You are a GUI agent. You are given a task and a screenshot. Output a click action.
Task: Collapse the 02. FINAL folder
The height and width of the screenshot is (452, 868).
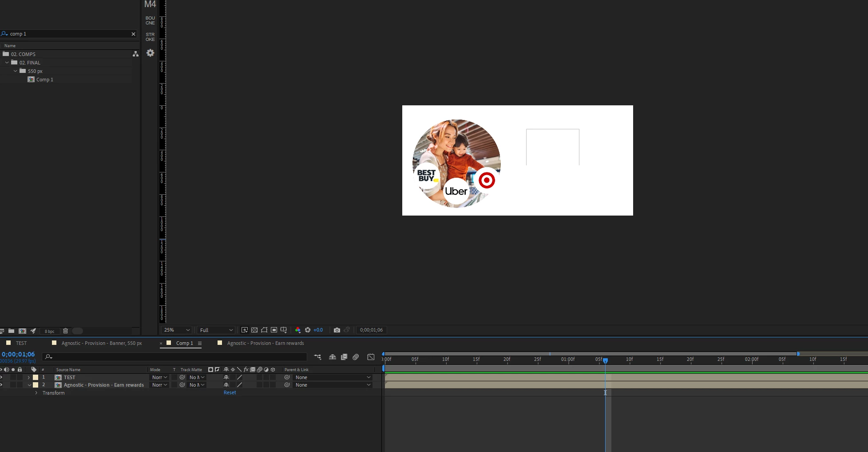point(7,63)
